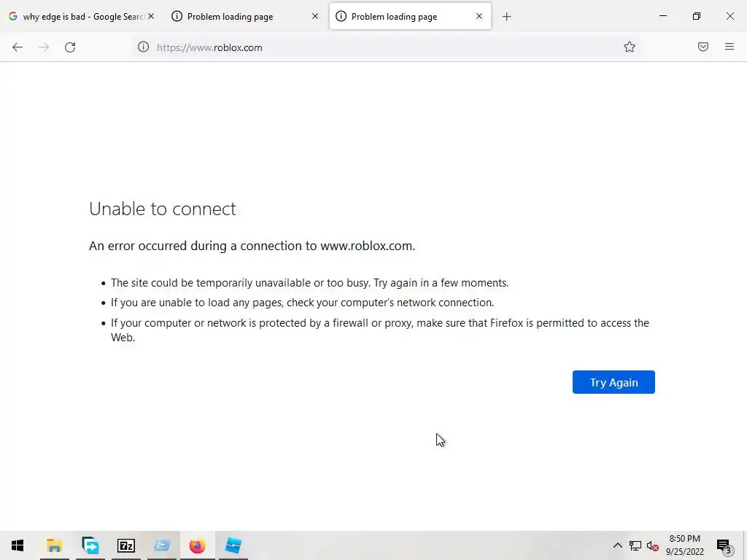Close the middle Problem loading page tab
The image size is (747, 560).
315,16
